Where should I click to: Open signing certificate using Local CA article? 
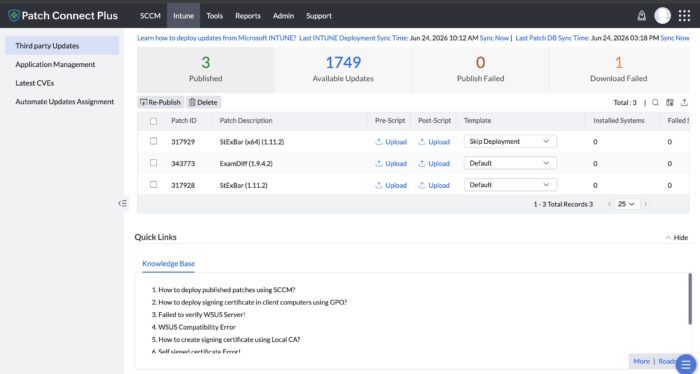pyautogui.click(x=229, y=339)
